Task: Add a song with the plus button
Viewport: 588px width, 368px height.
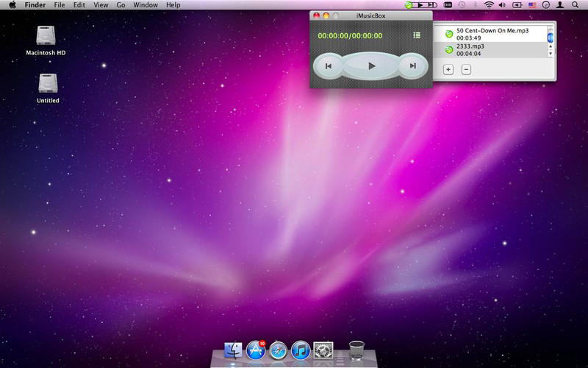Action: pyautogui.click(x=448, y=70)
